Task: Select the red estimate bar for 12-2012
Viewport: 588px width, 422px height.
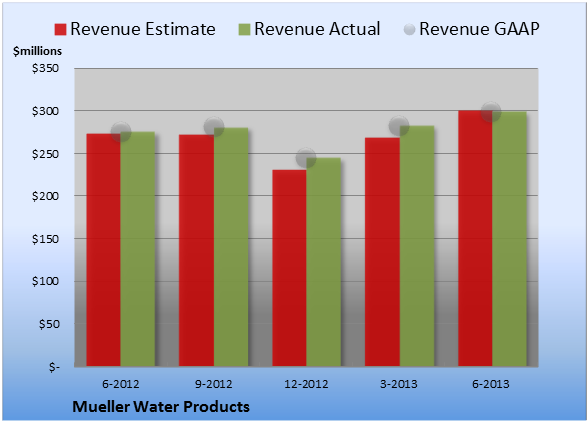Action: point(289,268)
